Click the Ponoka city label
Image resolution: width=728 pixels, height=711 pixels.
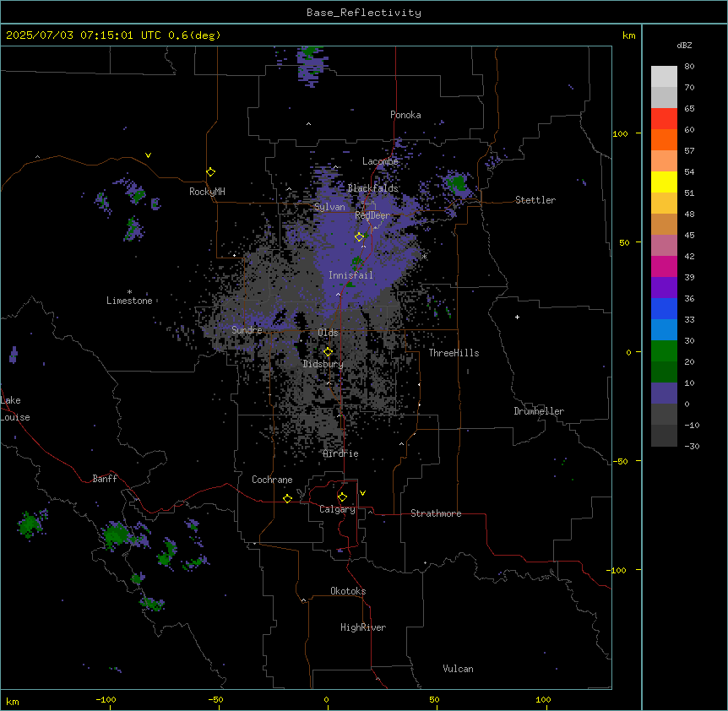pyautogui.click(x=405, y=115)
